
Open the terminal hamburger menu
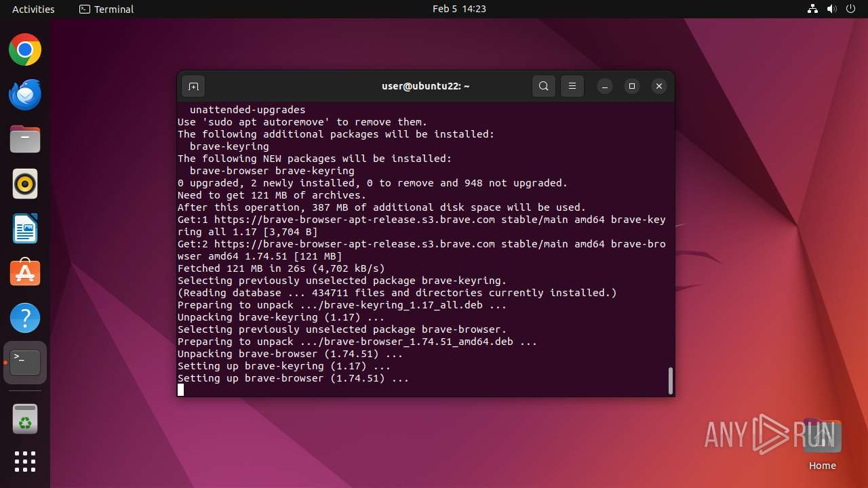coord(572,86)
